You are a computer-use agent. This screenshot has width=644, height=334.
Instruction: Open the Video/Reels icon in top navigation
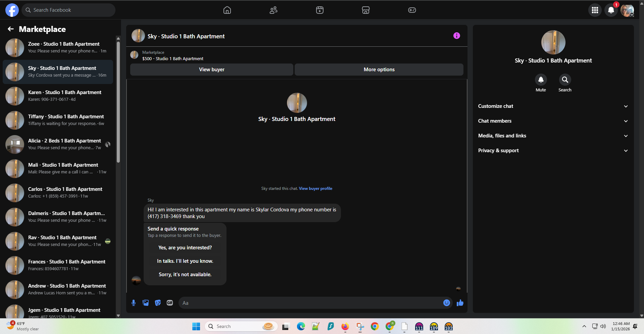pyautogui.click(x=320, y=10)
